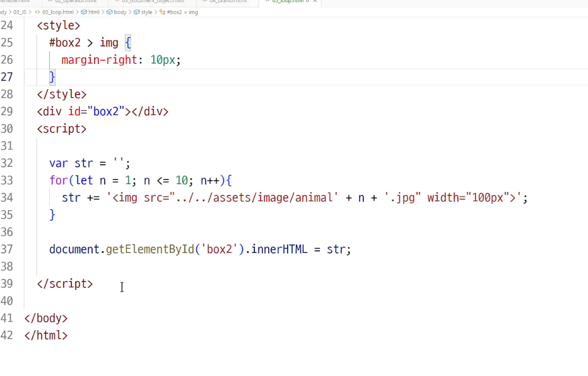The width and height of the screenshot is (588, 376).
Task: Click the closing brace on line 35
Action: click(x=52, y=215)
